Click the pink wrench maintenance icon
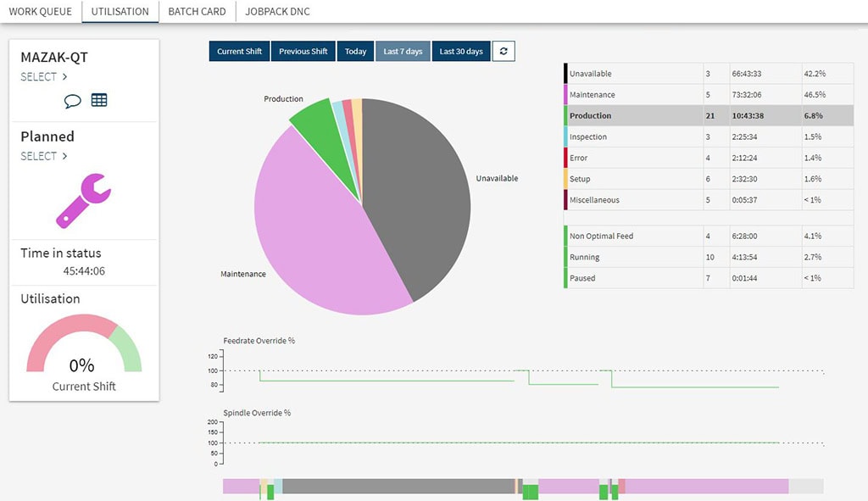Image resolution: width=868 pixels, height=501 pixels. pos(83,201)
